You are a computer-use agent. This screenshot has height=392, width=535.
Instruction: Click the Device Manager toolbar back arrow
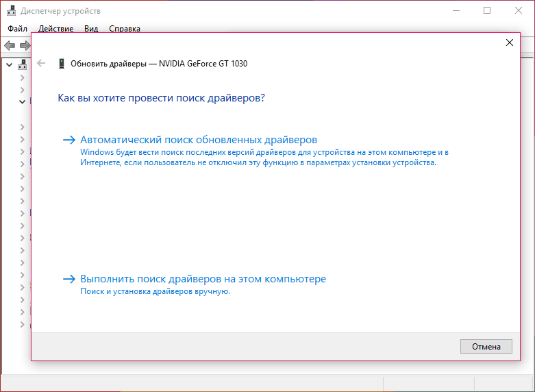(x=10, y=45)
